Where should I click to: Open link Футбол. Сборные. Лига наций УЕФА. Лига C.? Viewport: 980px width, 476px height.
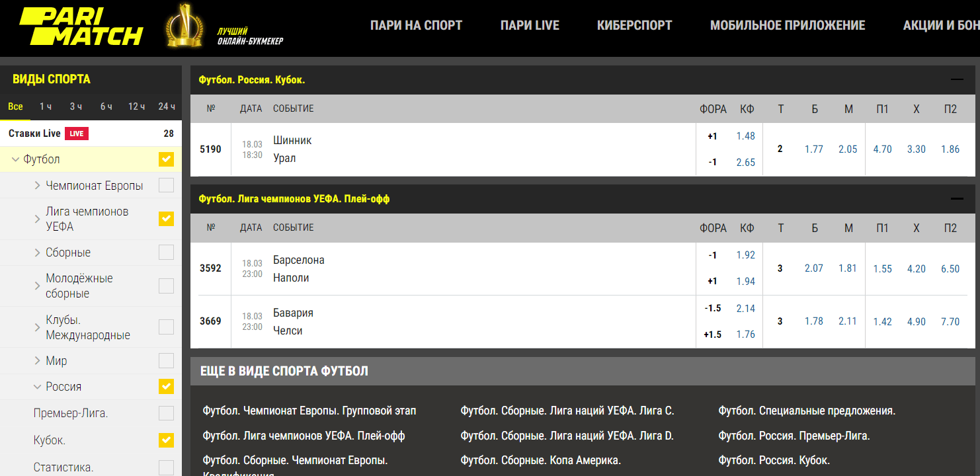pyautogui.click(x=567, y=411)
